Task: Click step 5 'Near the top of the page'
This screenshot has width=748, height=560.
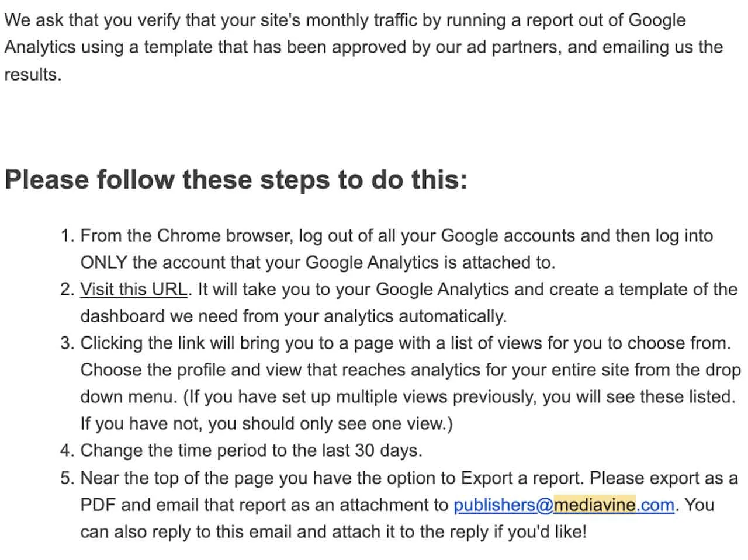Action: pos(409,478)
